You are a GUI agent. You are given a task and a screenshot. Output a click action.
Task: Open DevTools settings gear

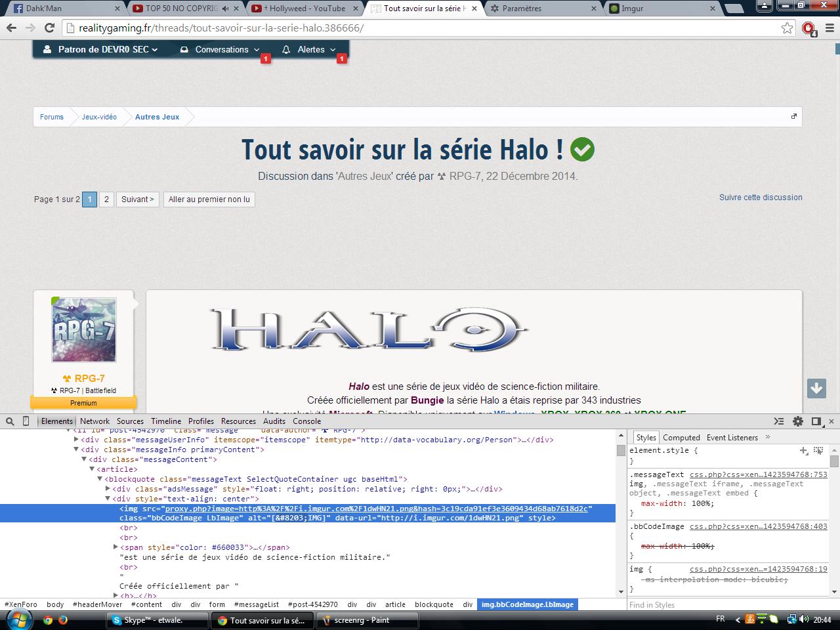click(798, 421)
